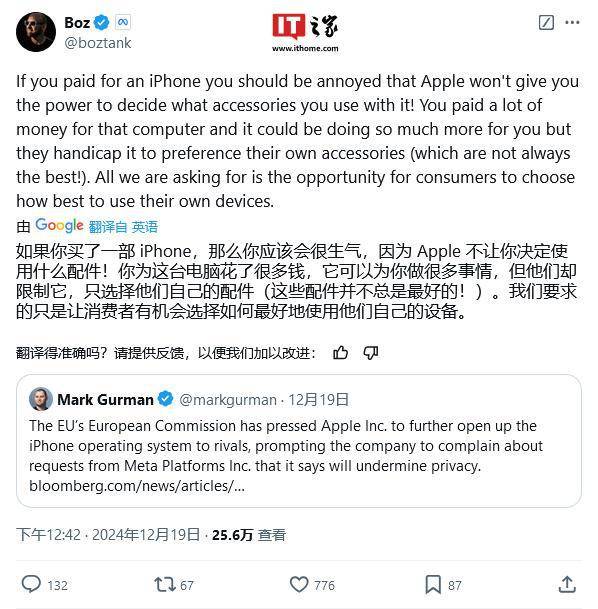
Task: Click the repost icon
Action: click(x=165, y=585)
